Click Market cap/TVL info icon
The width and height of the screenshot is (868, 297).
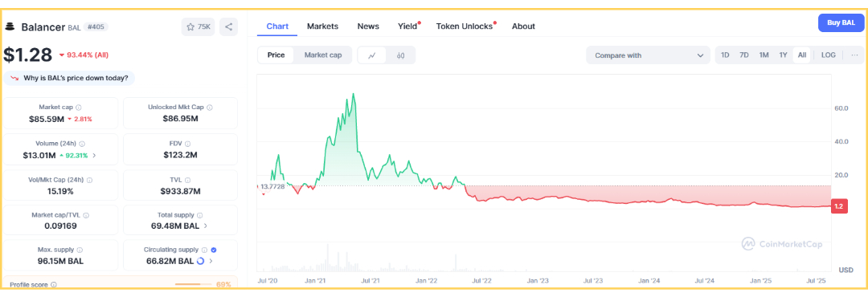[86, 215]
